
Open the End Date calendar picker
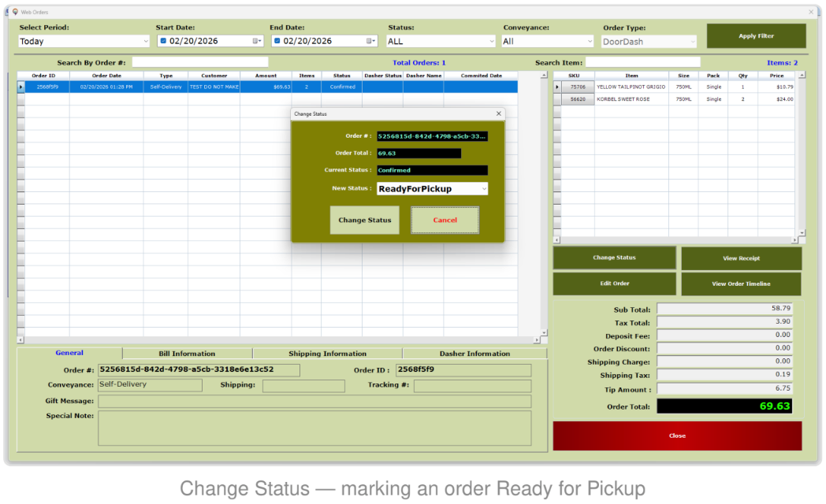click(371, 41)
